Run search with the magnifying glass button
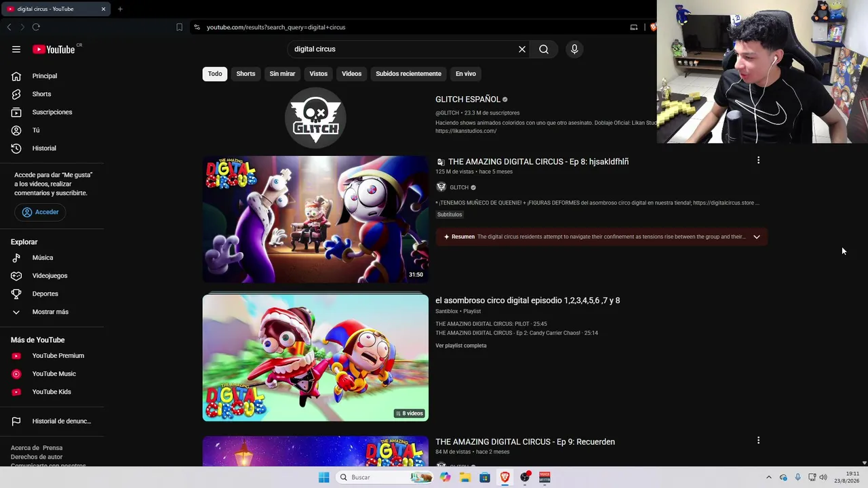The image size is (868, 488). 544,49
